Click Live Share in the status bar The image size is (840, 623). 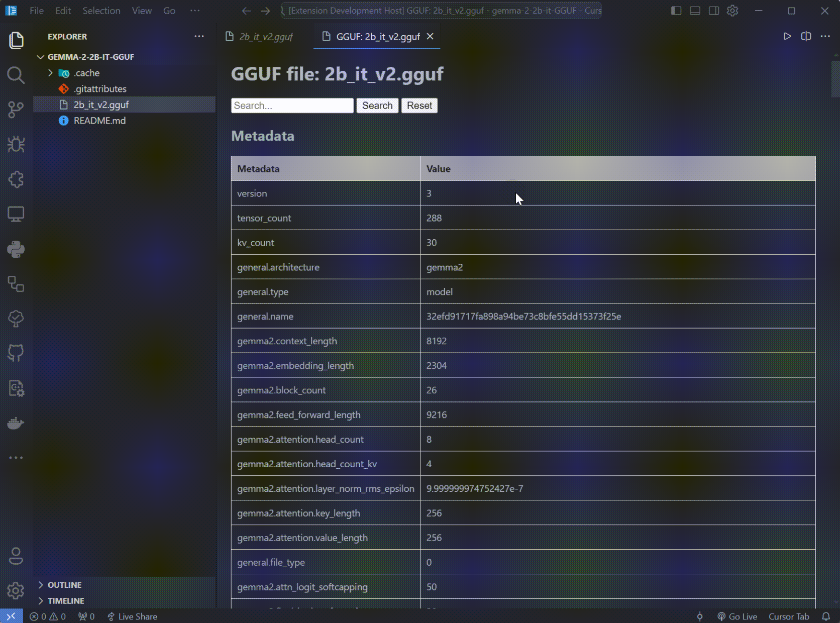click(x=133, y=616)
